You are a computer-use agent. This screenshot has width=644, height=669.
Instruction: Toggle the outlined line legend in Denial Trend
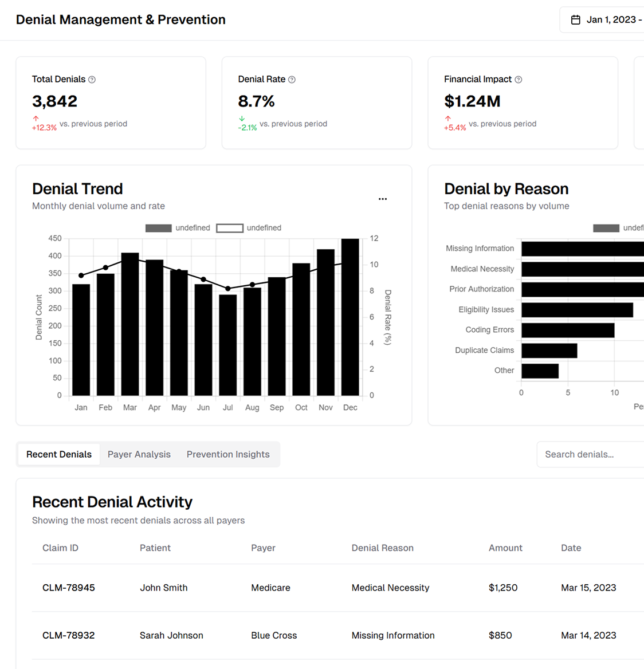(x=230, y=228)
